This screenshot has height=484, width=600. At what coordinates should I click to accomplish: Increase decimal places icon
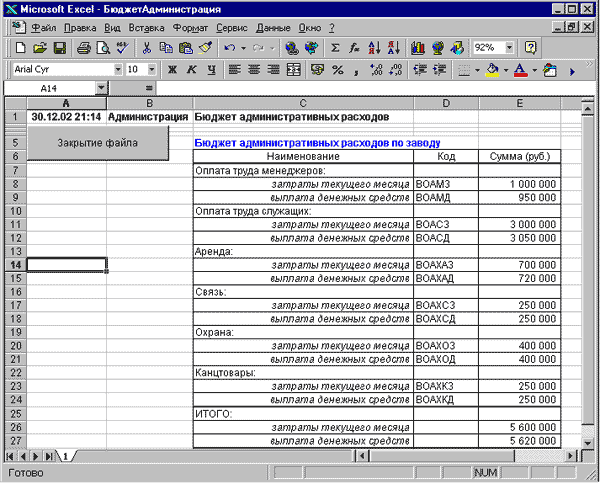pos(376,70)
